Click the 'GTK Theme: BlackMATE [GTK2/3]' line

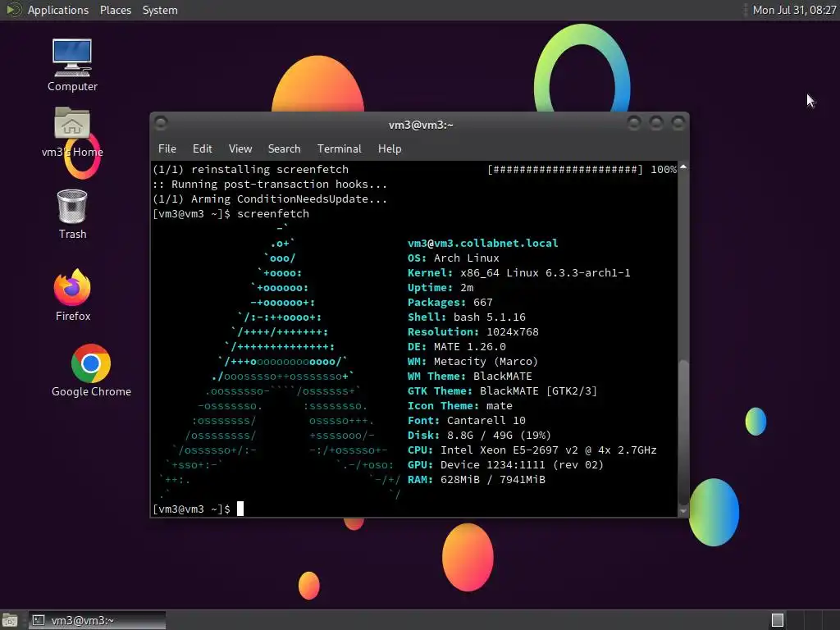click(502, 391)
